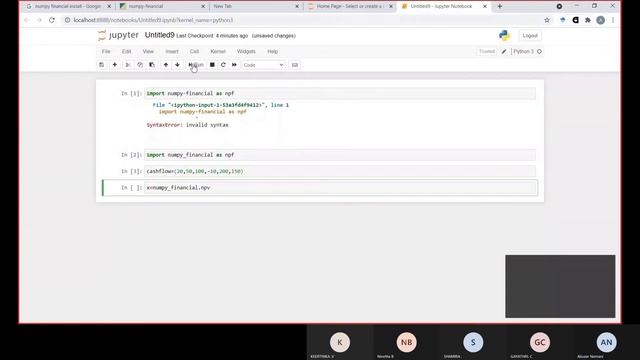Close the New Tab browser tab
640x360 pixels.
tap(297, 7)
